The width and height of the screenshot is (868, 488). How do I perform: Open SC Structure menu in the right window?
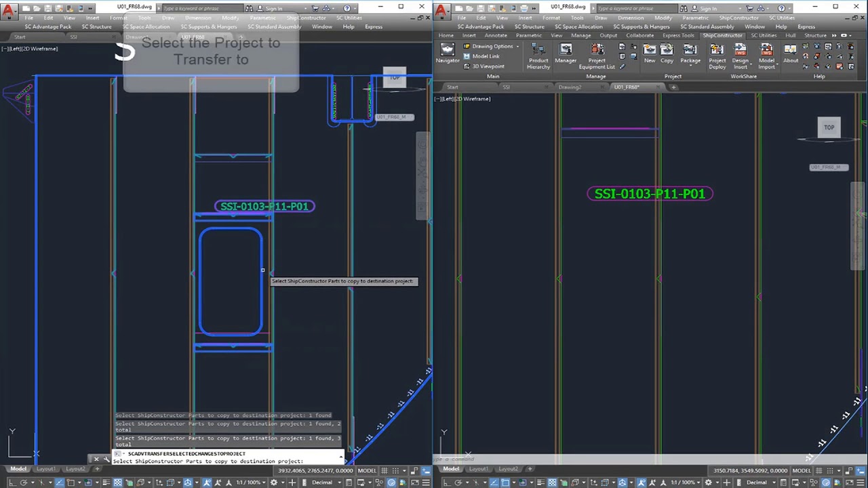tap(530, 26)
